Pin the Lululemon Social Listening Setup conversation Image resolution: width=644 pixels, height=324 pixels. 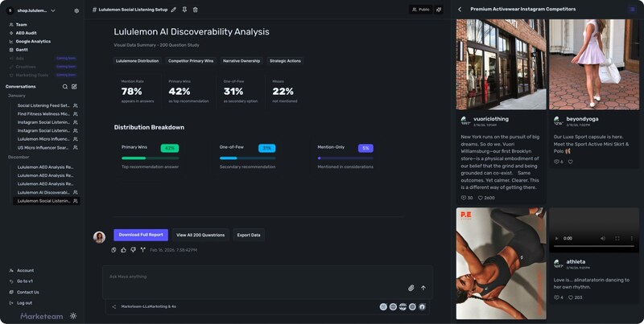[x=184, y=10]
